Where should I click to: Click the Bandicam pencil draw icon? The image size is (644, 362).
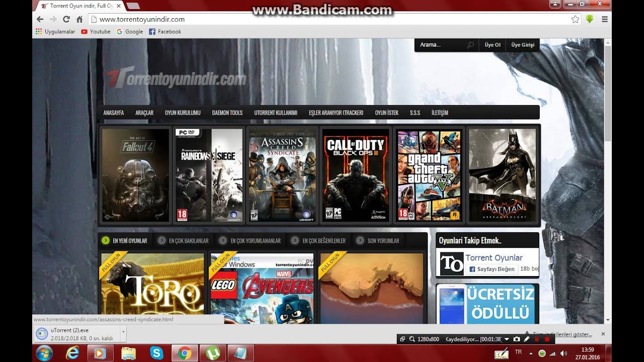click(x=527, y=339)
